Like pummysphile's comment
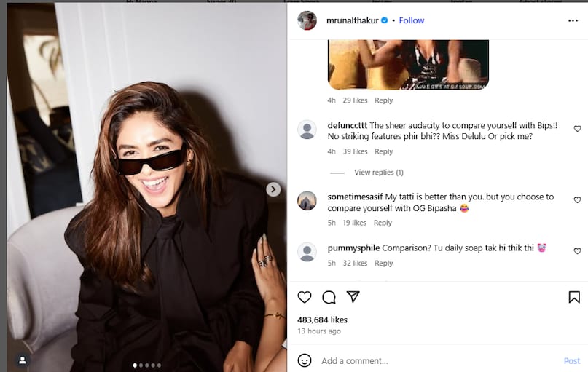This screenshot has height=372, width=588. point(577,251)
